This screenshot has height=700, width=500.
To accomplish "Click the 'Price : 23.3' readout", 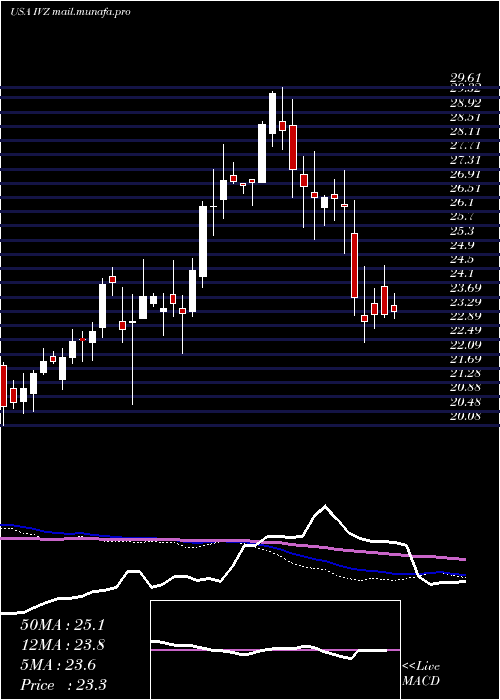I will [63, 684].
